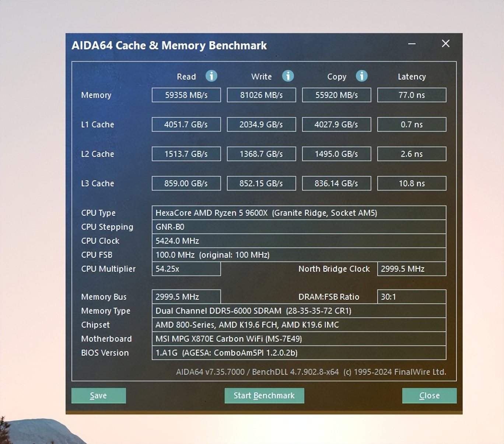Click Memory Bus field 2999.5 MHz

(186, 297)
